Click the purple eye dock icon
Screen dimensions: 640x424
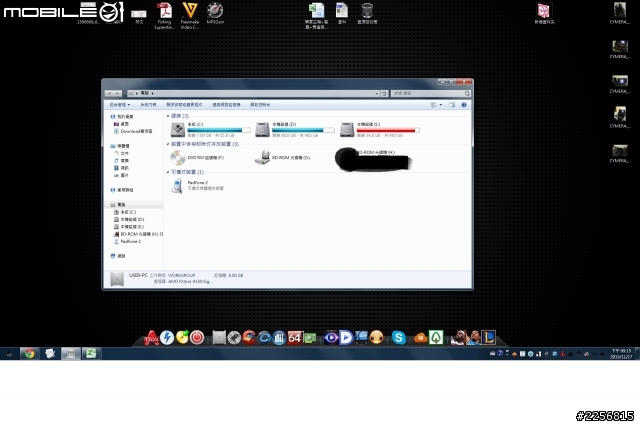331,338
